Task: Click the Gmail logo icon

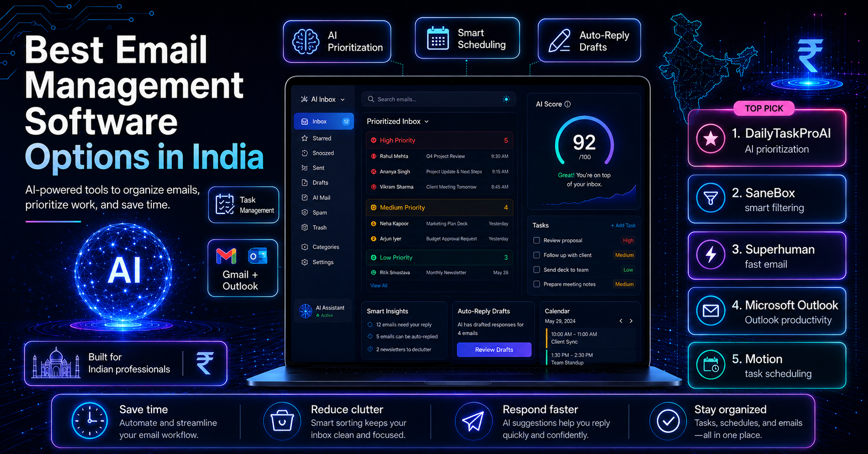Action: tap(226, 256)
